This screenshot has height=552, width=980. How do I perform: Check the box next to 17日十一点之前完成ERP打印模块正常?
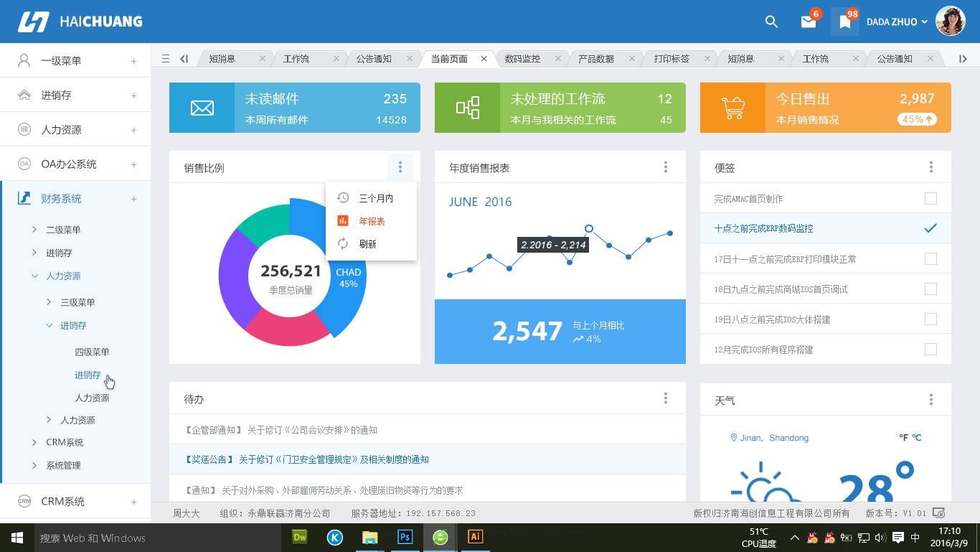tap(930, 258)
